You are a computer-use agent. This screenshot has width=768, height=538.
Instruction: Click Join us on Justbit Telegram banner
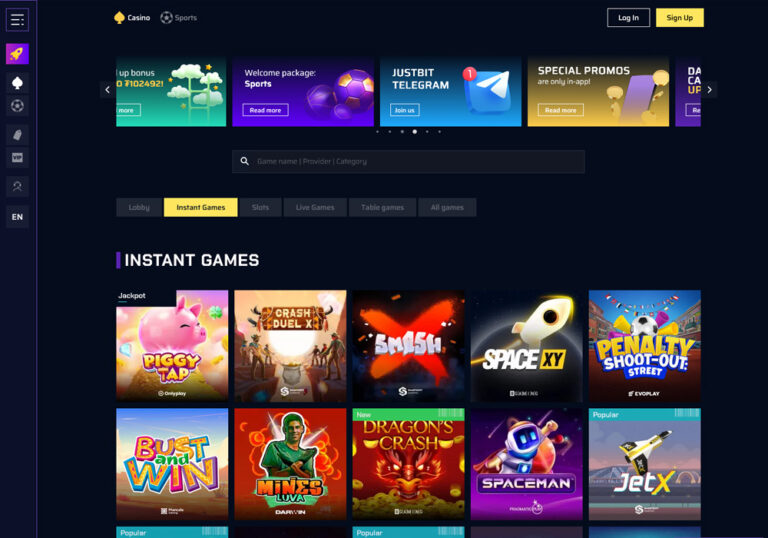pyautogui.click(x=405, y=110)
